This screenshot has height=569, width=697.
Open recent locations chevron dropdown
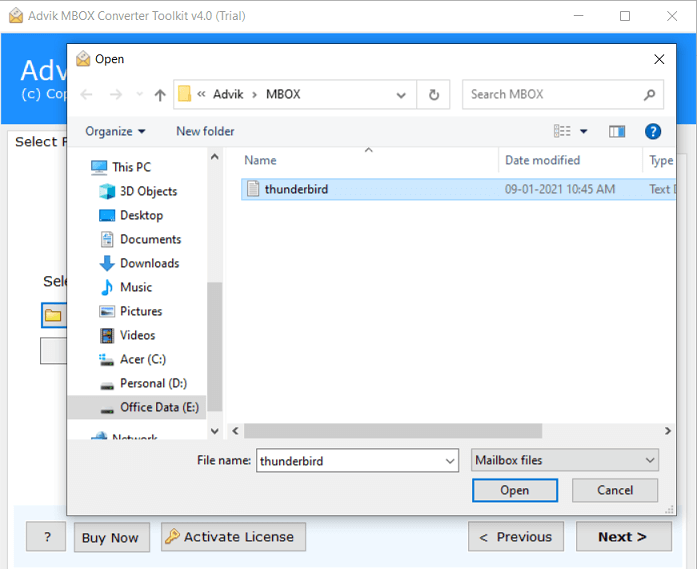140,94
